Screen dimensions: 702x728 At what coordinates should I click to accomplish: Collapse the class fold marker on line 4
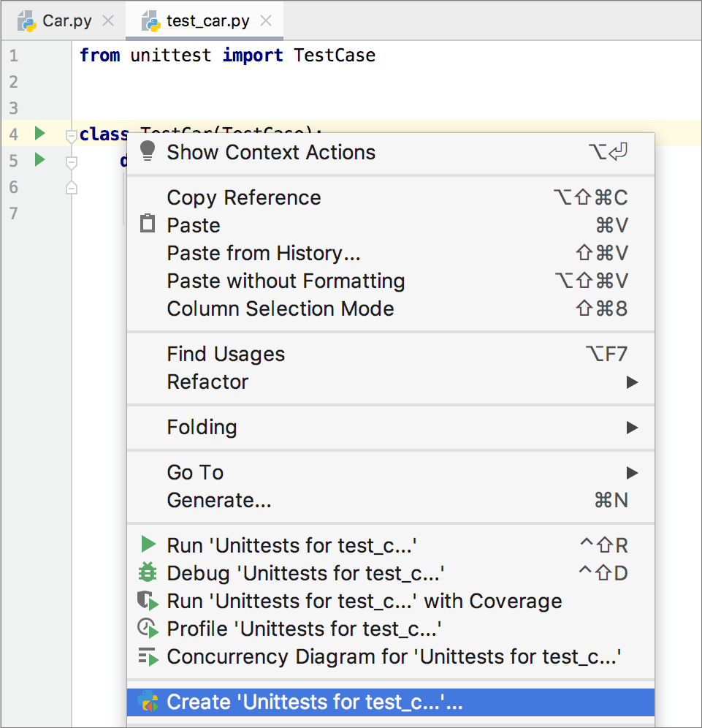coord(71,137)
